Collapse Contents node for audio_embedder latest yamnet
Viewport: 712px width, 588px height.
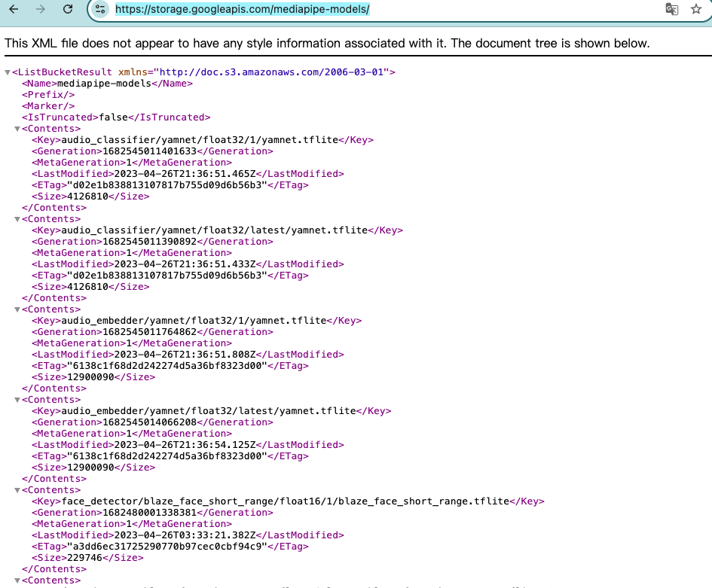(x=17, y=400)
